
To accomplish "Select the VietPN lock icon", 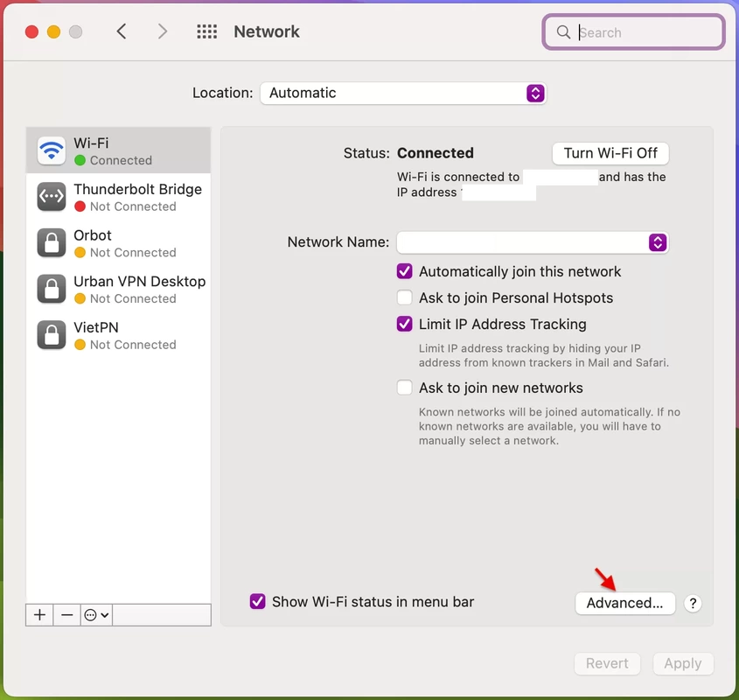I will tap(52, 335).
